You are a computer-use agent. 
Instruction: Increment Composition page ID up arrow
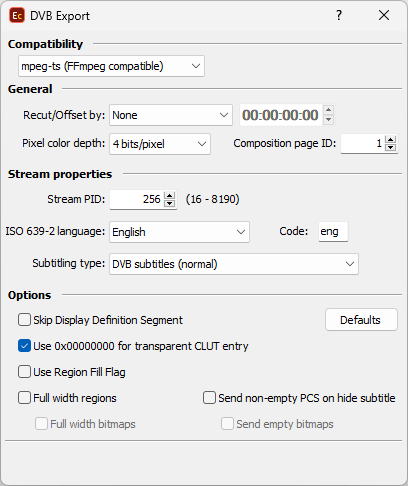pos(391,139)
